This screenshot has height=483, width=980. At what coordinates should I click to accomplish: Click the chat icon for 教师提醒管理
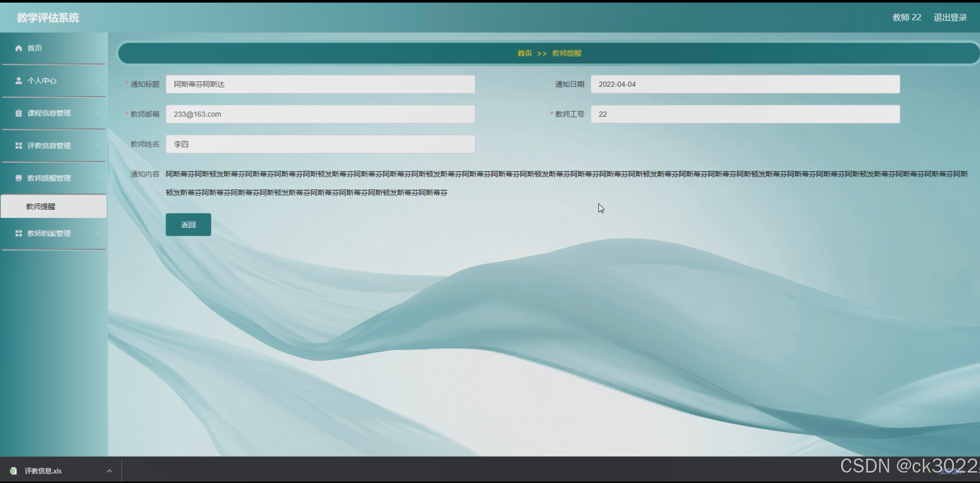(x=19, y=178)
